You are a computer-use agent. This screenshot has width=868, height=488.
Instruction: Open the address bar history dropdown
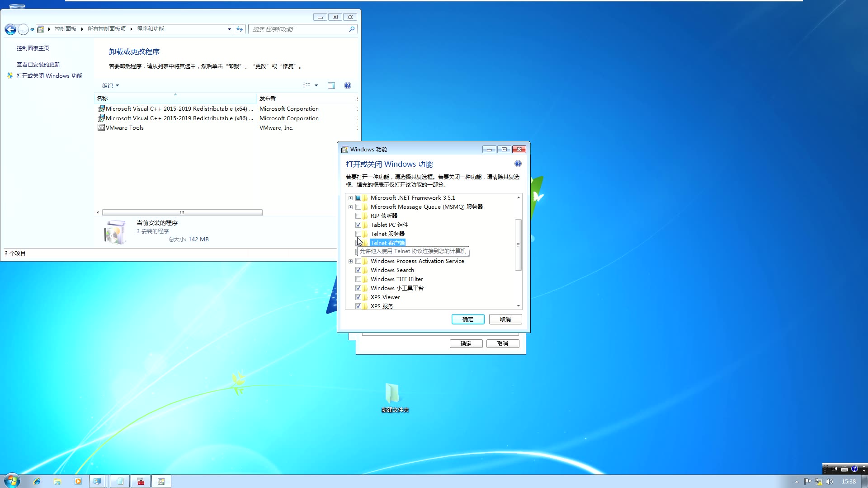click(x=229, y=29)
